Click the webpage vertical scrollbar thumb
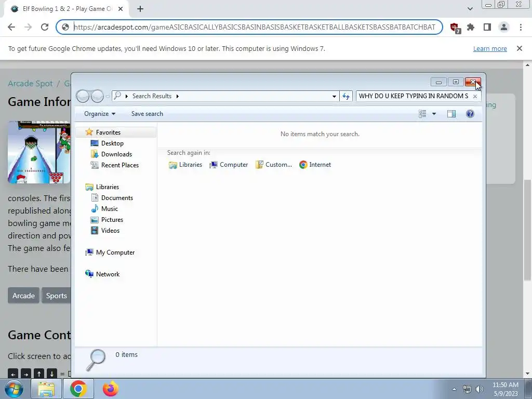The width and height of the screenshot is (532, 399). (528, 230)
